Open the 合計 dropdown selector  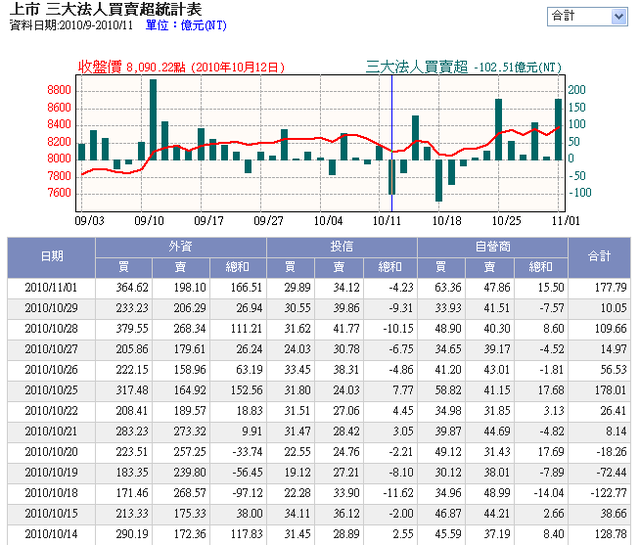[x=587, y=16]
